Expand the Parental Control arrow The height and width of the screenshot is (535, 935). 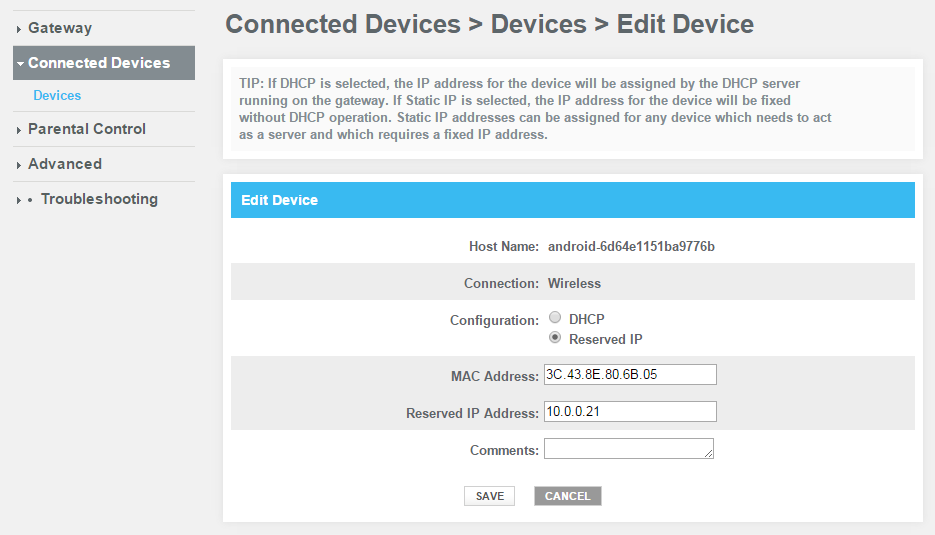point(19,130)
